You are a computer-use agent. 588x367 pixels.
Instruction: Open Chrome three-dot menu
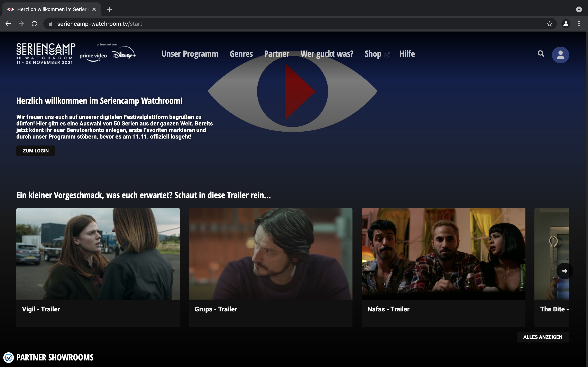[x=579, y=23]
